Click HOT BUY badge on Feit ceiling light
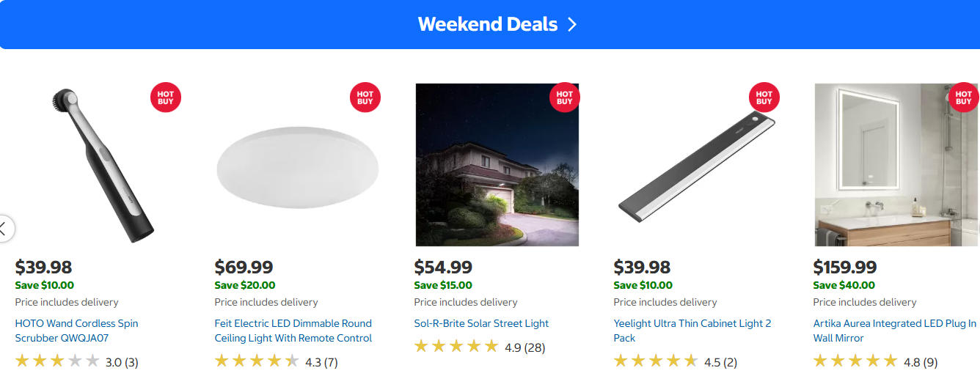980x387 pixels. point(365,97)
